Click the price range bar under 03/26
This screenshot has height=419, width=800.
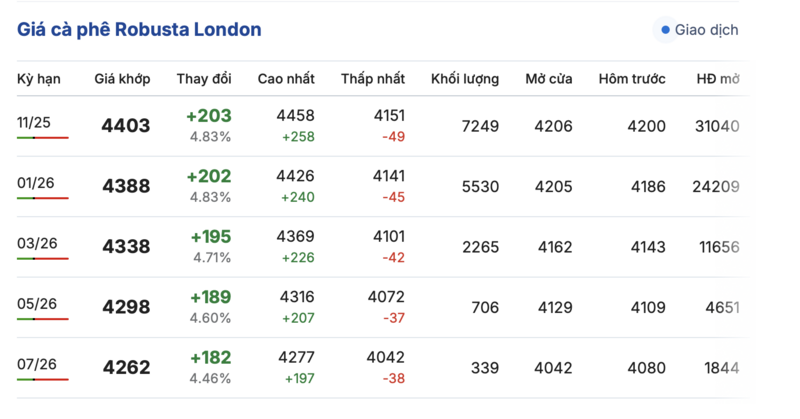(x=43, y=259)
